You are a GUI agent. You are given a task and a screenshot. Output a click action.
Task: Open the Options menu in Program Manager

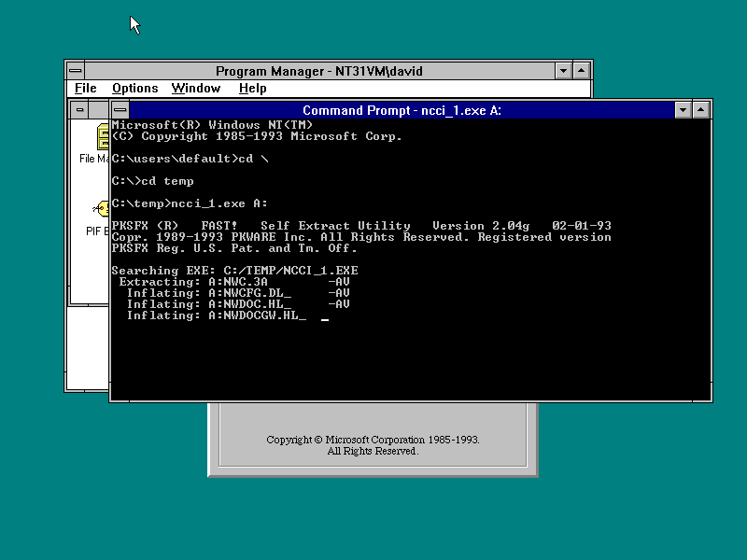(x=134, y=88)
